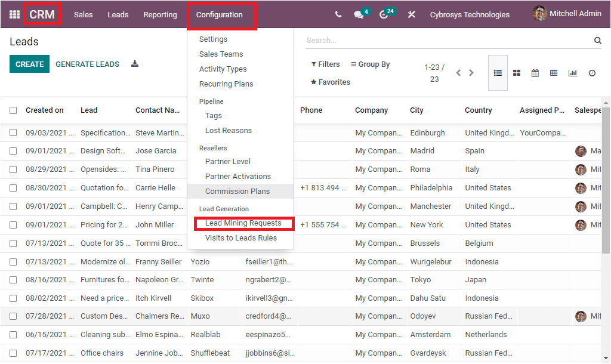Switch to the Pivot view
Viewport: 611px width, 364px height.
(554, 72)
